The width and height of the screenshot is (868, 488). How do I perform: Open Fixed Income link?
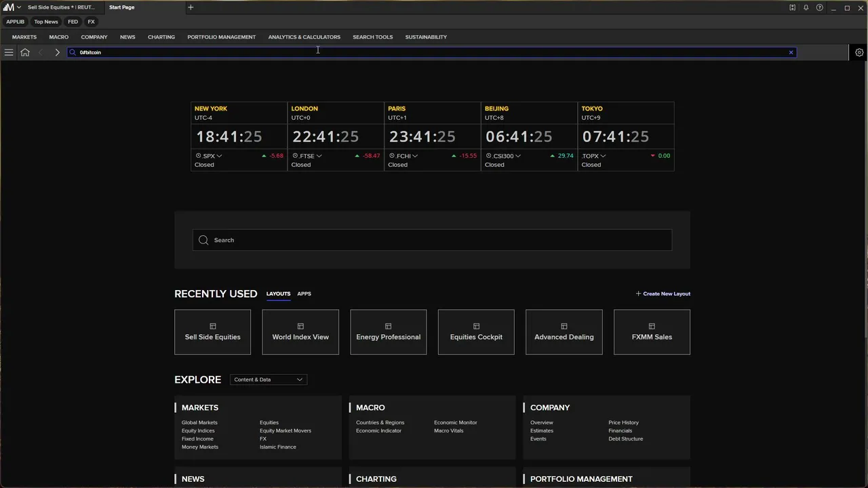tap(197, 439)
